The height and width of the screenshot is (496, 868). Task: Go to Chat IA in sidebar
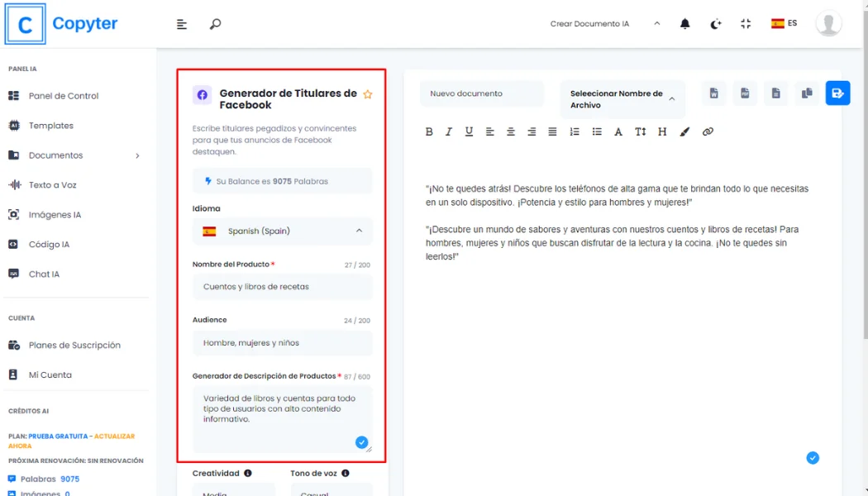coord(44,274)
